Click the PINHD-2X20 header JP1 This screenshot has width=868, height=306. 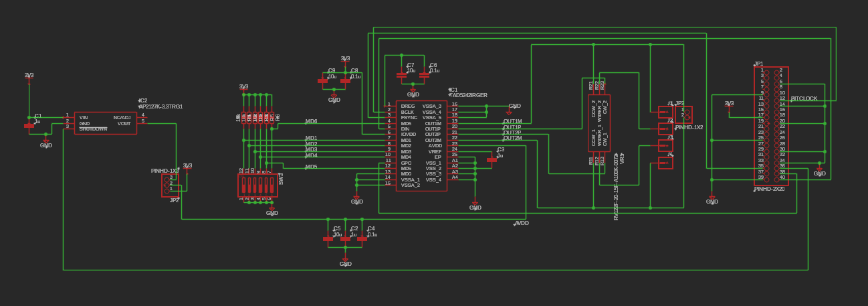[x=771, y=126]
